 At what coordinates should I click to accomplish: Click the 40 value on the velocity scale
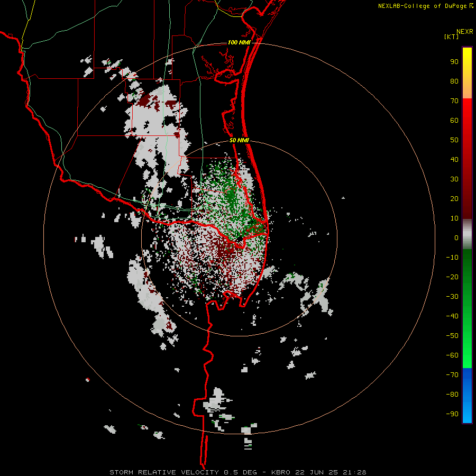tap(454, 160)
